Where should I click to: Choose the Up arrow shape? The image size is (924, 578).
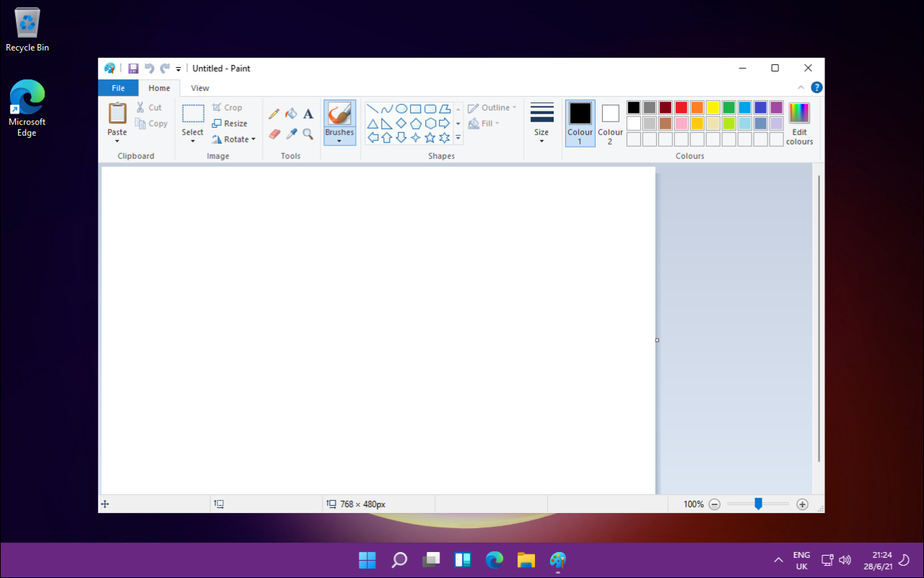387,137
